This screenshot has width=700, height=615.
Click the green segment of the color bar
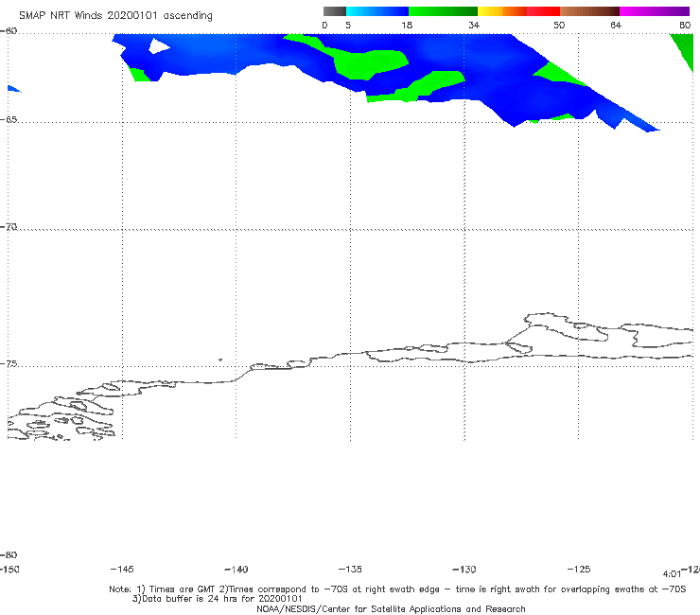443,11
